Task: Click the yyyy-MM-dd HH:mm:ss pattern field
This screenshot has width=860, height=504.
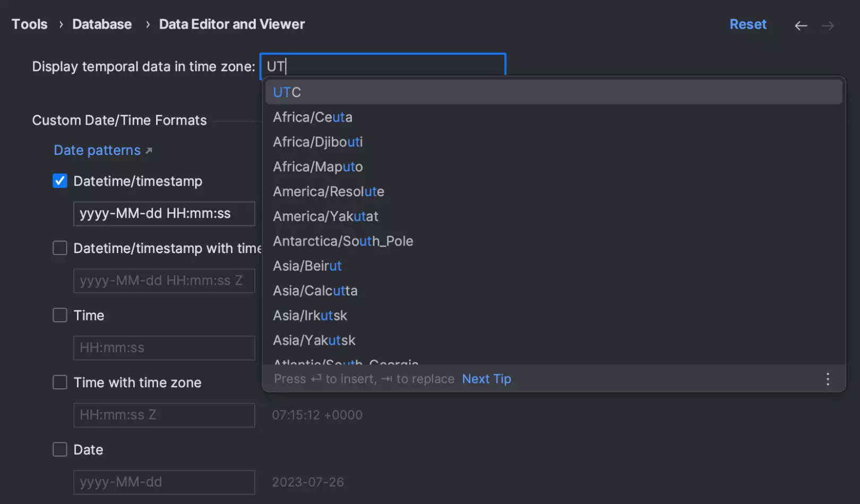Action: [x=164, y=214]
